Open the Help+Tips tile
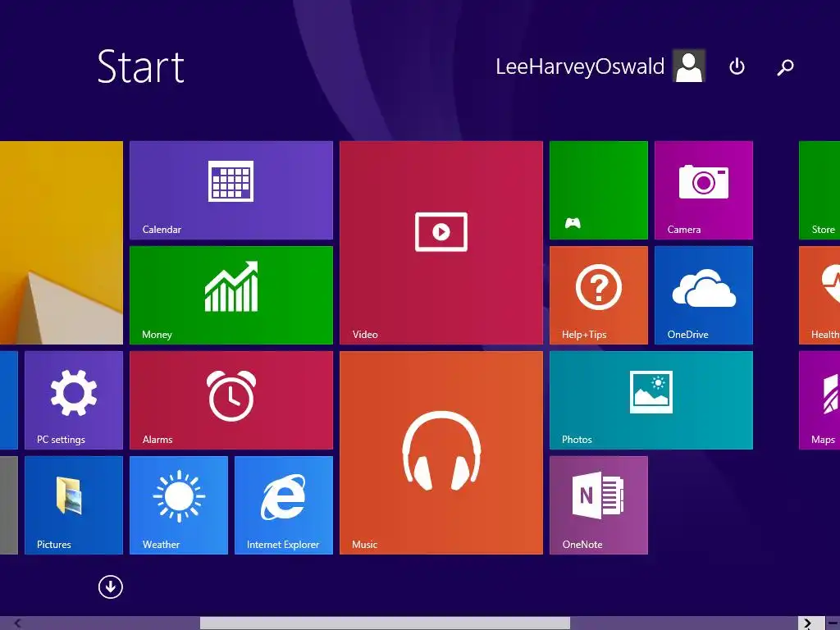This screenshot has height=630, width=840. (x=598, y=295)
